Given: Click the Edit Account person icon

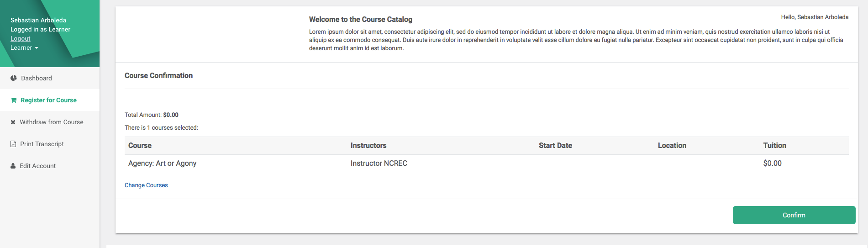Looking at the screenshot, I should (x=13, y=166).
